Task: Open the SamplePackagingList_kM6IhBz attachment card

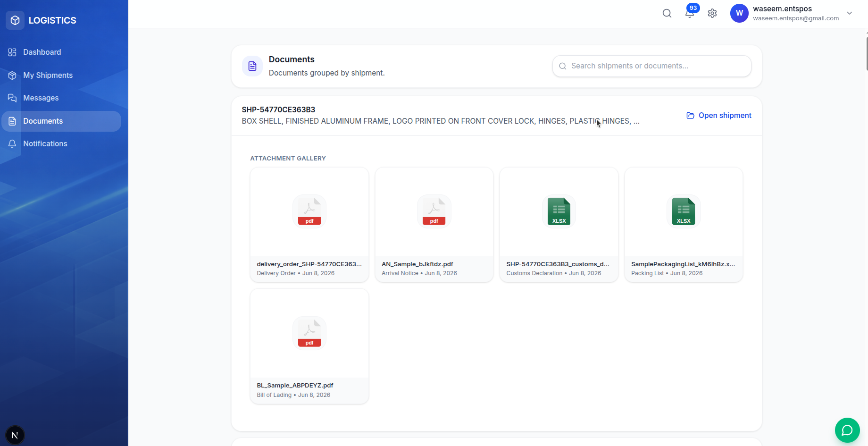Action: (684, 225)
